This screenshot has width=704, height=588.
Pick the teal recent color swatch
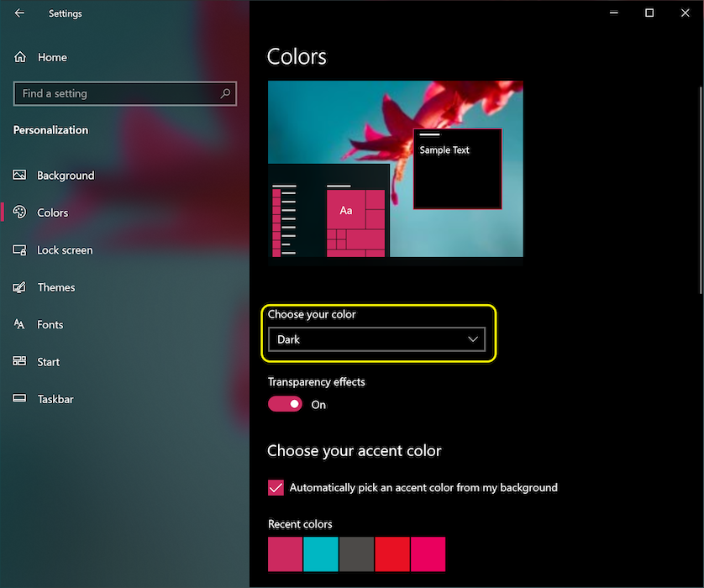[320, 554]
